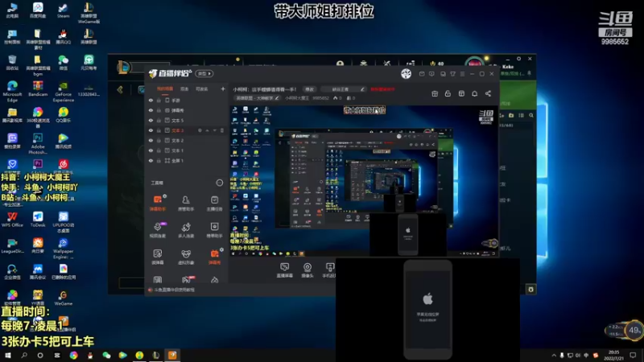
Task: Open the orange 弹幕秀 tool in toolbox
Action: 214,257
